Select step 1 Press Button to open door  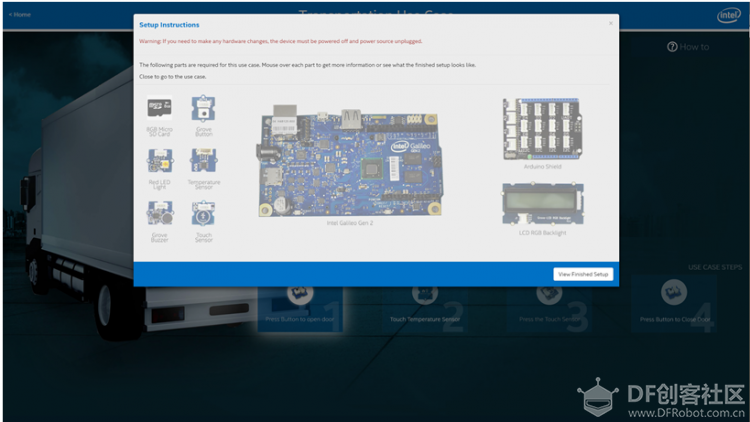pyautogui.click(x=300, y=306)
